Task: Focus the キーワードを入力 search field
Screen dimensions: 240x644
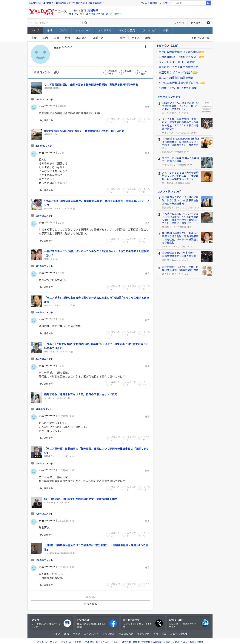Action: 56,23
